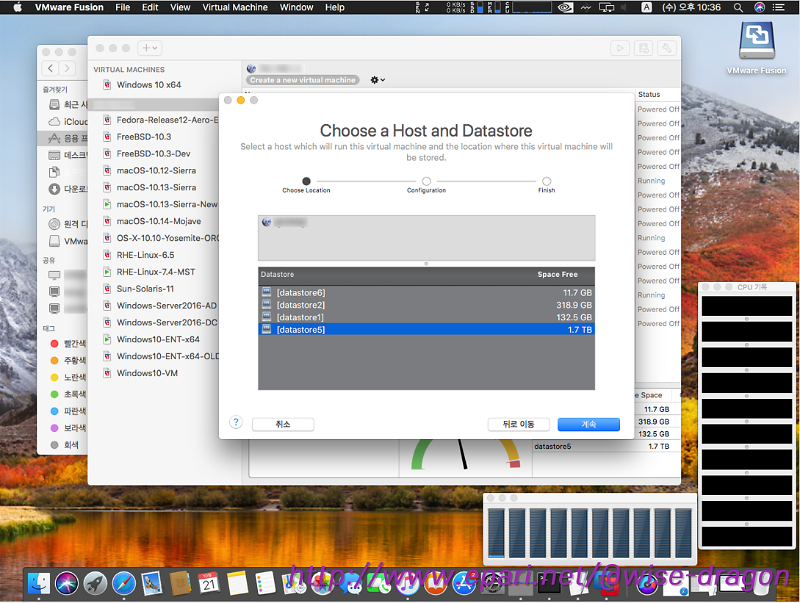Open Siri from the Dock

[x=67, y=584]
